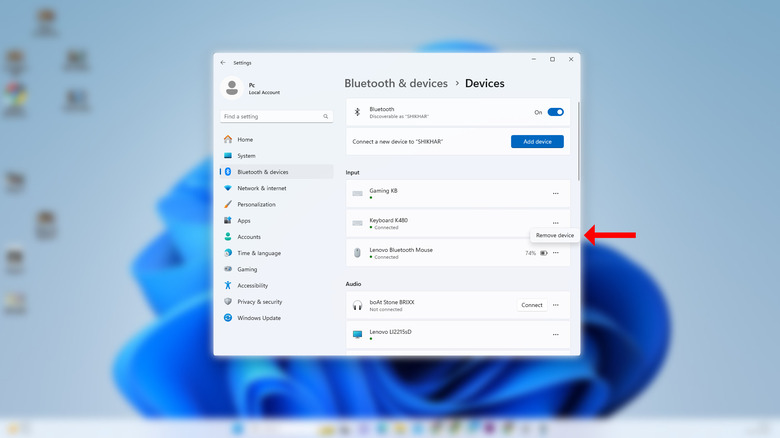780x438 pixels.
Task: Minimize the Settings window
Action: 534,59
